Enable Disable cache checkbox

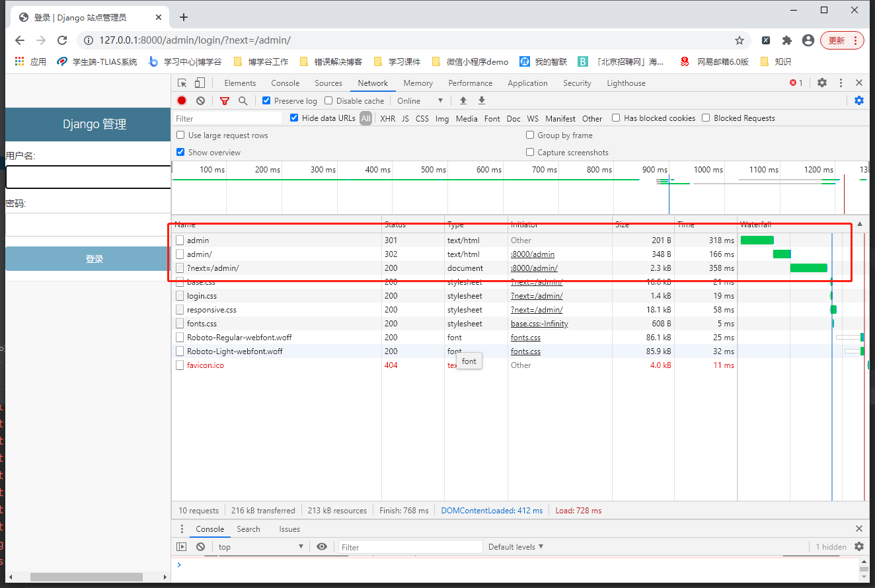coord(328,100)
